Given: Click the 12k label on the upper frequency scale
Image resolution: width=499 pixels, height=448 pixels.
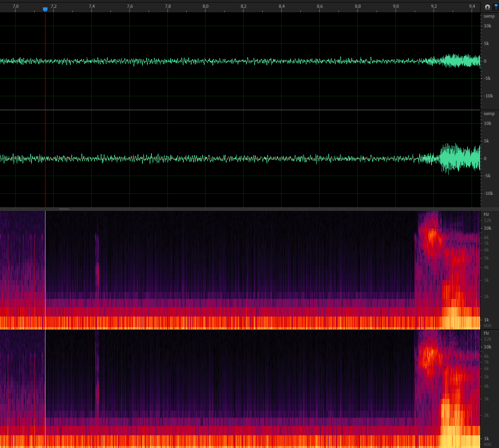Looking at the screenshot, I should coord(488,220).
